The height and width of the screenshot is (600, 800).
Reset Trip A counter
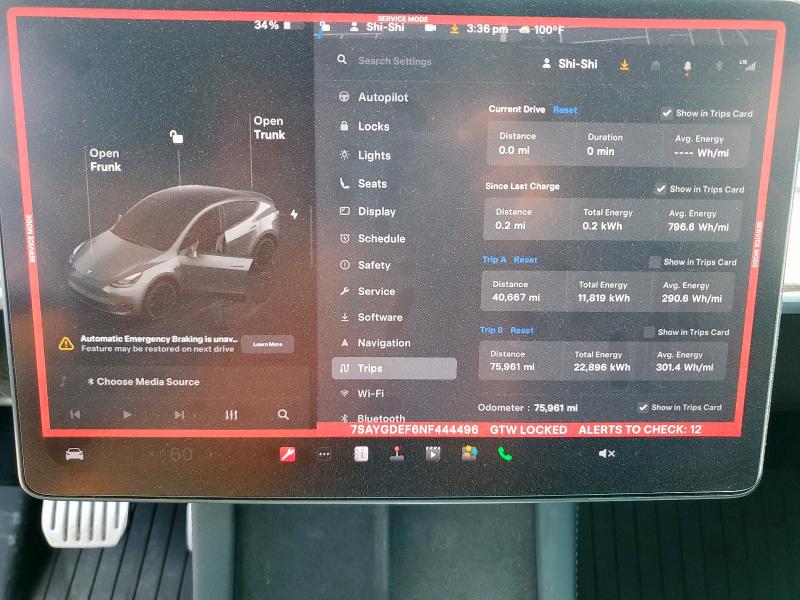click(525, 260)
